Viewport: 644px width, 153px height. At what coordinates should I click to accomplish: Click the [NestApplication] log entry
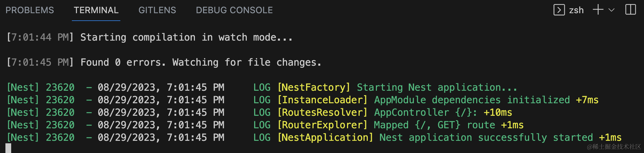tap(325, 137)
